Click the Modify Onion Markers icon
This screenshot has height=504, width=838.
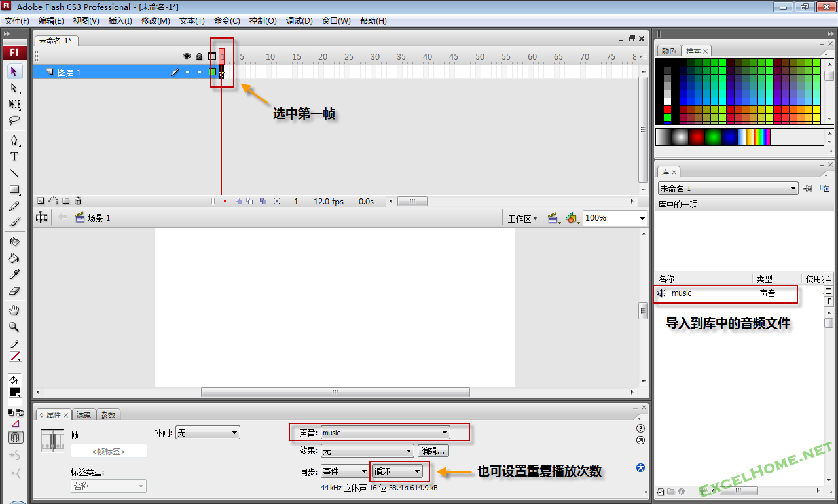tap(277, 202)
